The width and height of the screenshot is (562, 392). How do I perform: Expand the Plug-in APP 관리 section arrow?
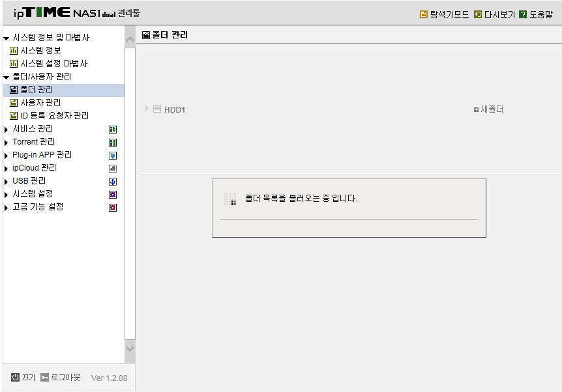(6, 156)
